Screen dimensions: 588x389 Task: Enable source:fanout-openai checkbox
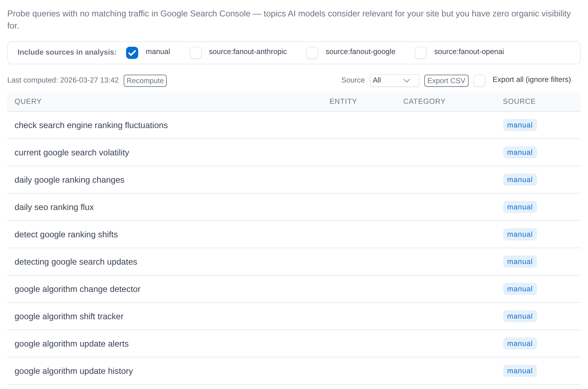tap(421, 53)
